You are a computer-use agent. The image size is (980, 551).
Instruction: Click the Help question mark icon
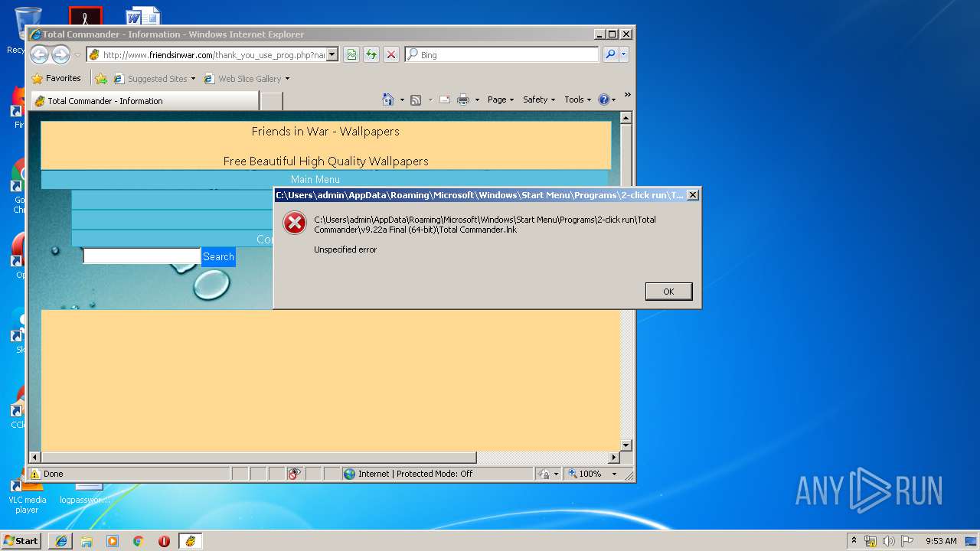point(603,99)
